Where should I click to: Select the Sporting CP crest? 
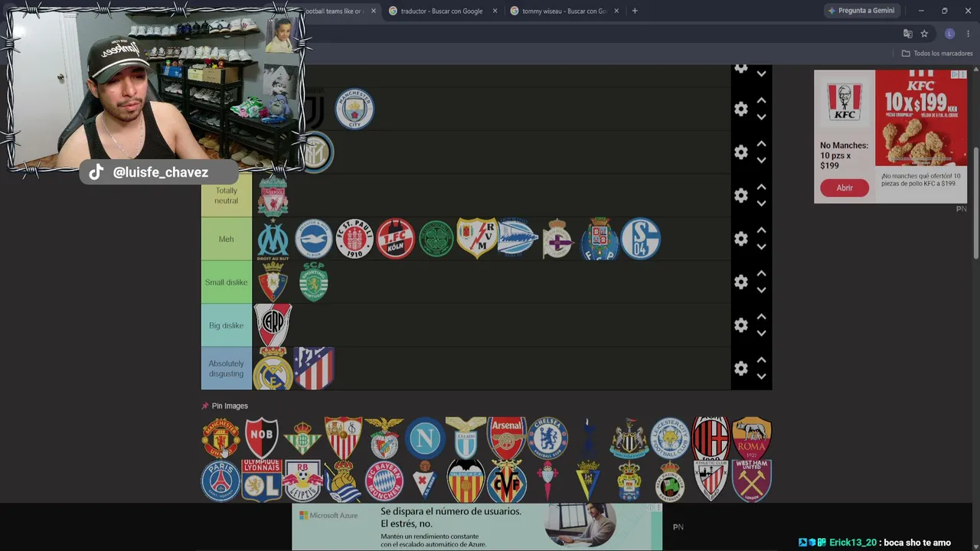[314, 282]
